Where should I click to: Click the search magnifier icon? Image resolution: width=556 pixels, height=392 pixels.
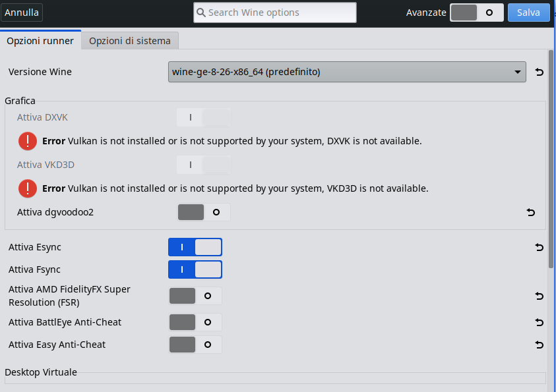(201, 13)
